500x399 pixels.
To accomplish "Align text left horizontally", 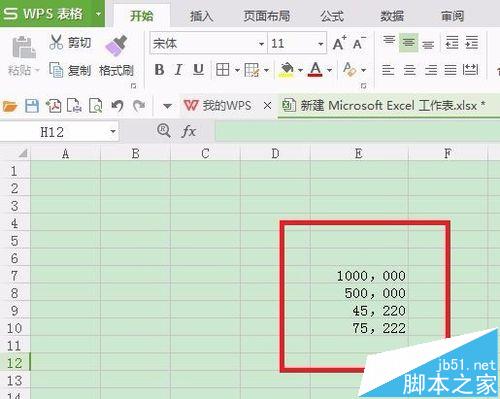I will click(x=388, y=70).
